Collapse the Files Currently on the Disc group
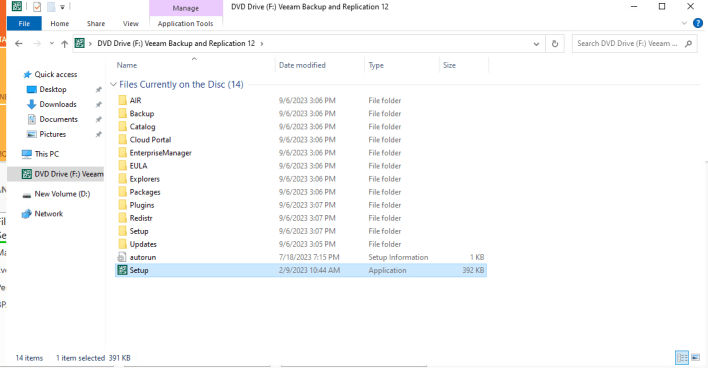This screenshot has height=368, width=708. [x=113, y=84]
